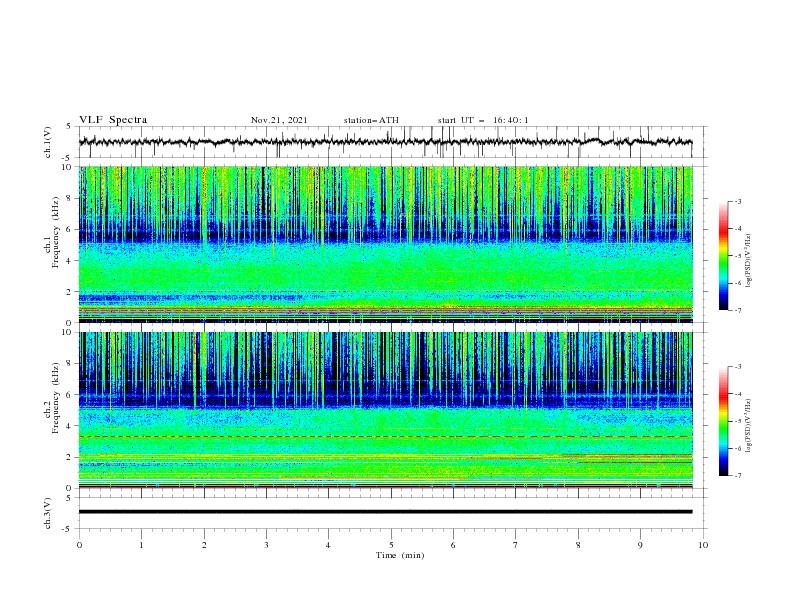Screen dimensions: 792x612
Task: Click the dashed 3.3 kHz line in ch.2 spectrogram
Action: click(x=386, y=436)
